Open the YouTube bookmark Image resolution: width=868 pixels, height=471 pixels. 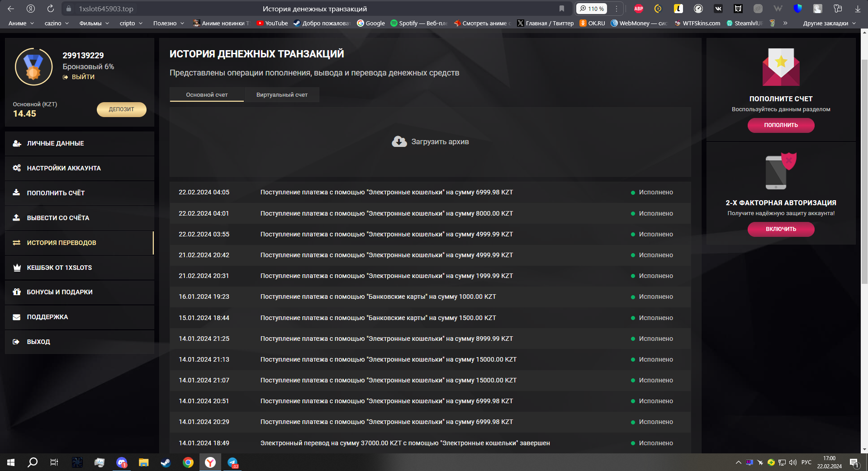pos(272,23)
